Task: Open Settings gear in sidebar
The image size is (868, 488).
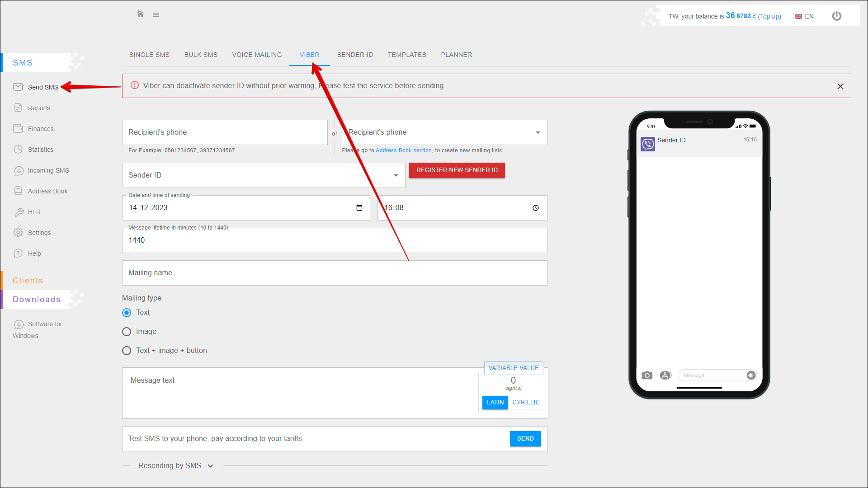Action: click(39, 233)
